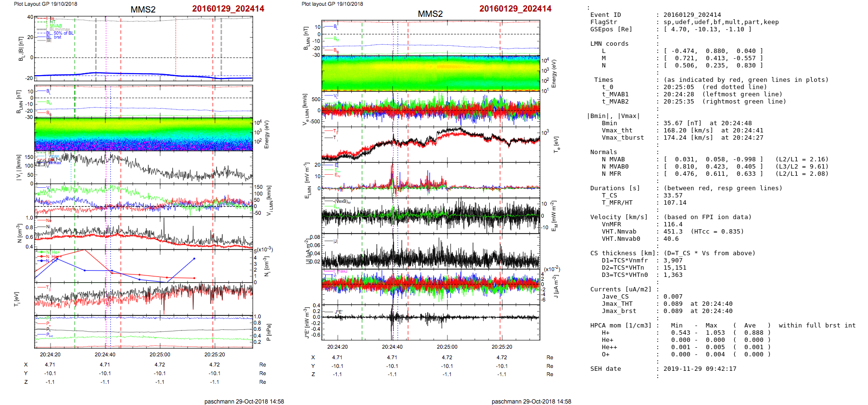Screen dimensions: 868x405
Task: Select the VHT.Nmvab velocity value 451.3
Action: pos(673,232)
